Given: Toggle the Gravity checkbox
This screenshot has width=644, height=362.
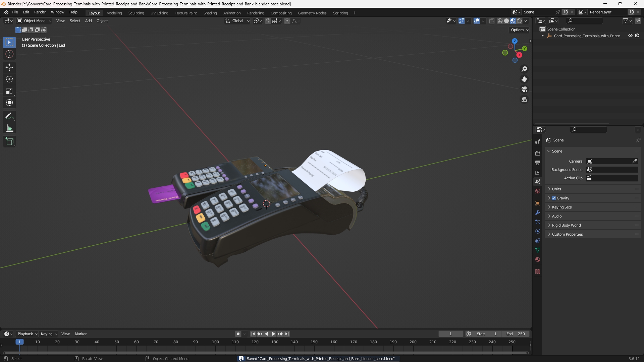Looking at the screenshot, I should pyautogui.click(x=554, y=198).
